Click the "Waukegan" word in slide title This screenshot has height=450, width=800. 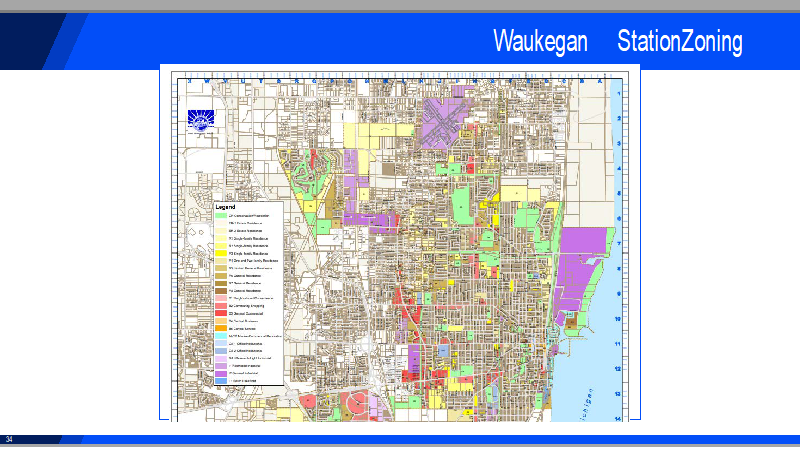point(541,42)
